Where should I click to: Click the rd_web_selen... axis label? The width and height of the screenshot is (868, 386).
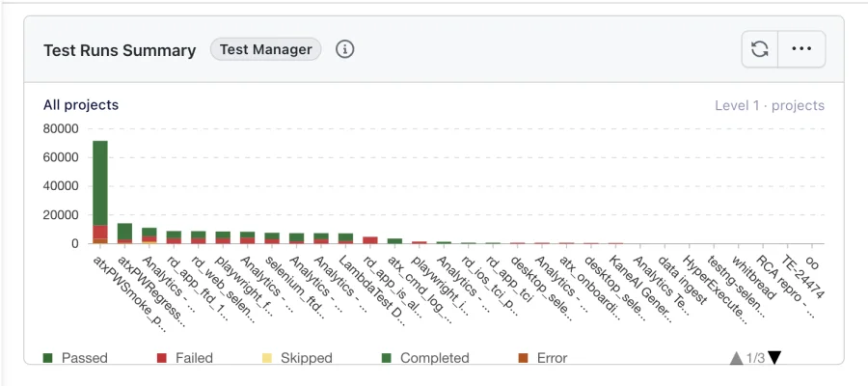pos(224,288)
